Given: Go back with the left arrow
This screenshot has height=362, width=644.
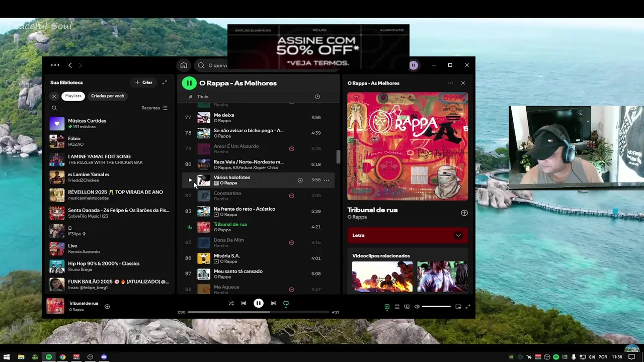Looking at the screenshot, I should pos(70,65).
